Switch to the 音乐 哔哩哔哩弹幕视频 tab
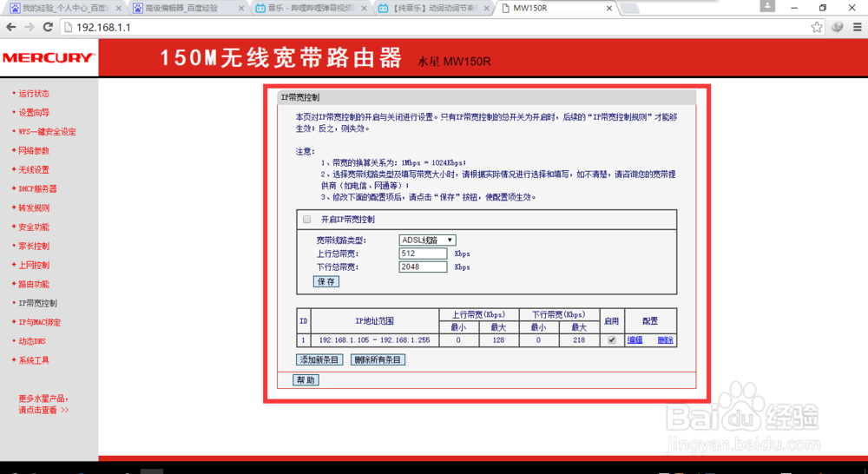868x474 pixels. pyautogui.click(x=310, y=9)
